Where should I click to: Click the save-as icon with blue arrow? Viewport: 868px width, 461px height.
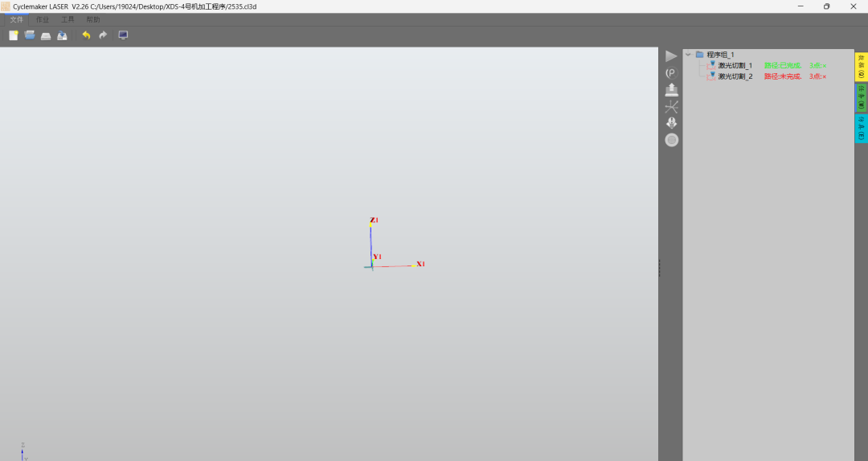coord(63,35)
